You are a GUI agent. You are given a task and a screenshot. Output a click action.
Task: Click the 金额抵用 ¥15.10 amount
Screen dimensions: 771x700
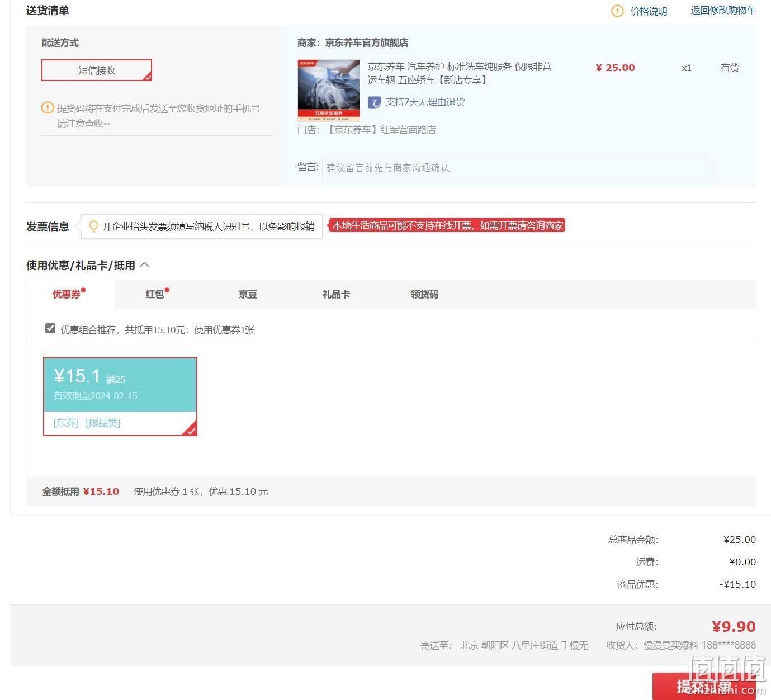point(101,491)
